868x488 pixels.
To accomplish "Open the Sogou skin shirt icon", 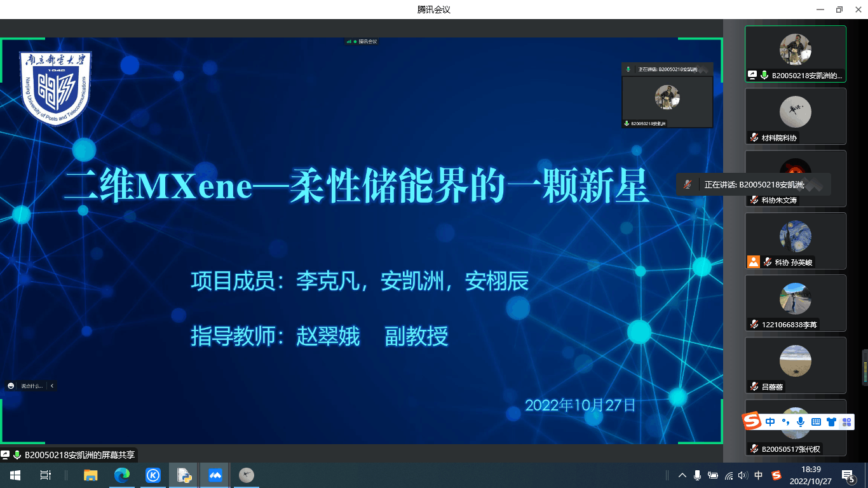I will click(x=831, y=422).
